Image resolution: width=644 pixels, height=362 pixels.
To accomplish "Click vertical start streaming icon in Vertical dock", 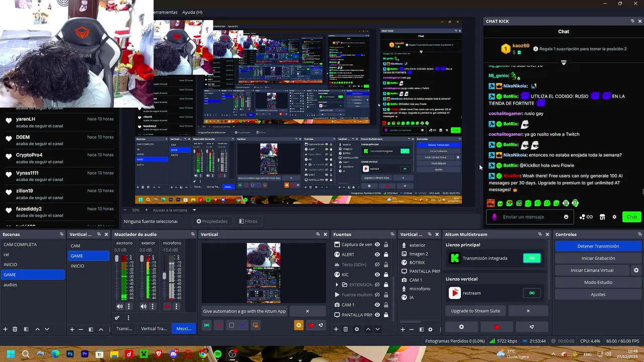I will [x=206, y=325].
